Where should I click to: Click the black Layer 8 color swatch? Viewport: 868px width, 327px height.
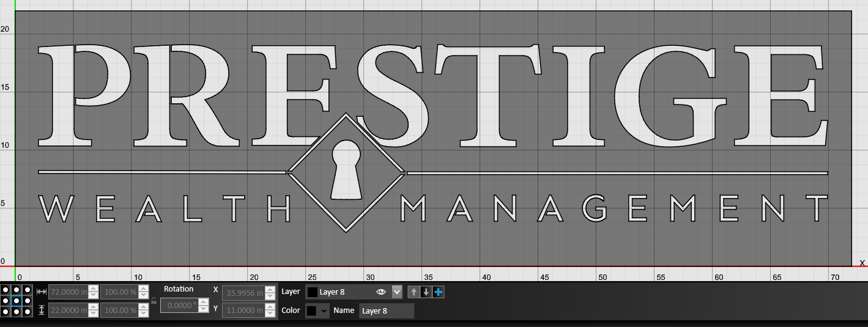click(x=312, y=292)
